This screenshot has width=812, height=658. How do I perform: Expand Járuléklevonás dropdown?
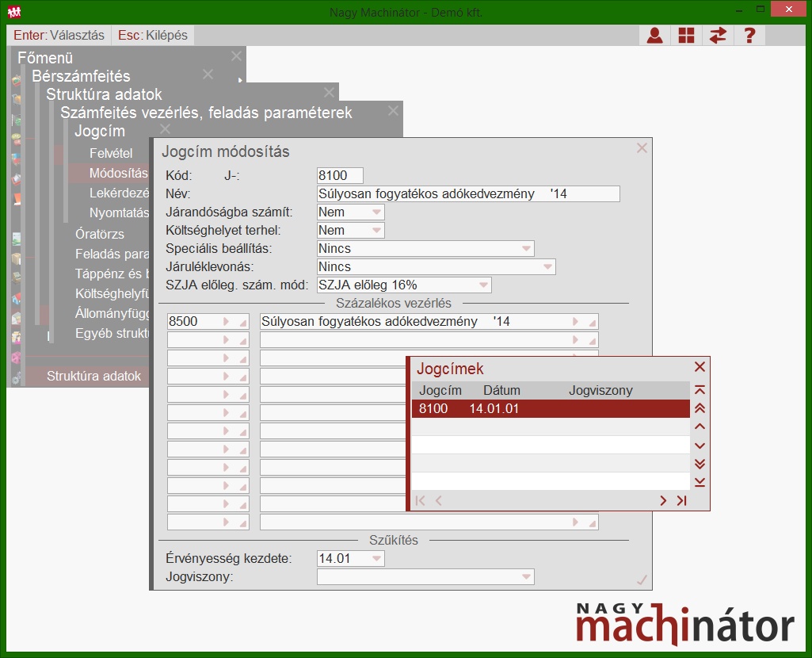[x=547, y=267]
